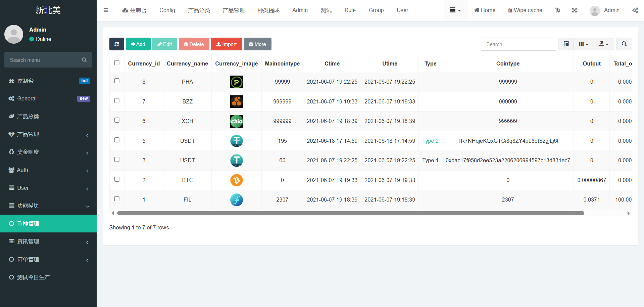Click the BTC coin icon image

click(x=236, y=180)
